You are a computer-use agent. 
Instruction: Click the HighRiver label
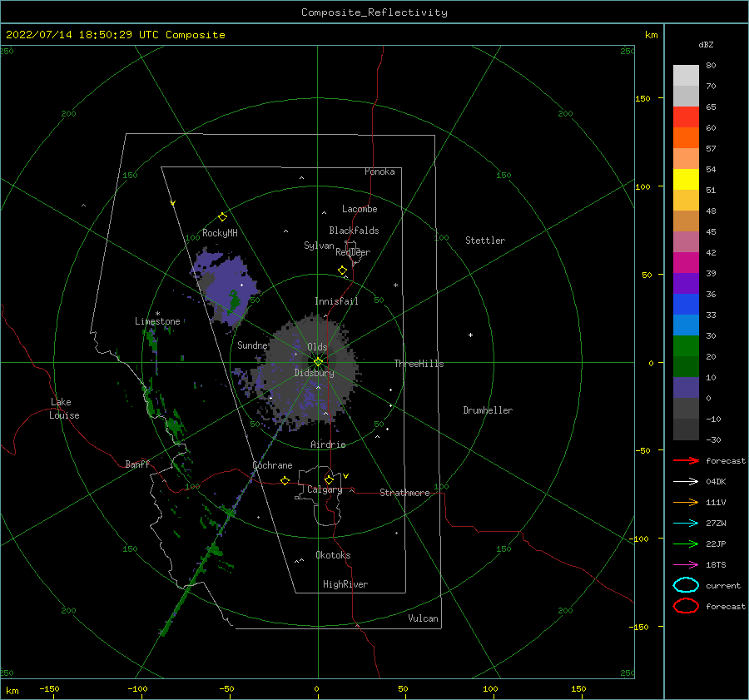[345, 584]
